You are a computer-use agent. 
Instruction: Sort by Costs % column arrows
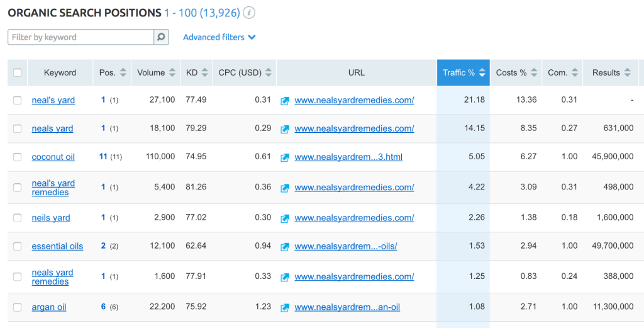(533, 73)
